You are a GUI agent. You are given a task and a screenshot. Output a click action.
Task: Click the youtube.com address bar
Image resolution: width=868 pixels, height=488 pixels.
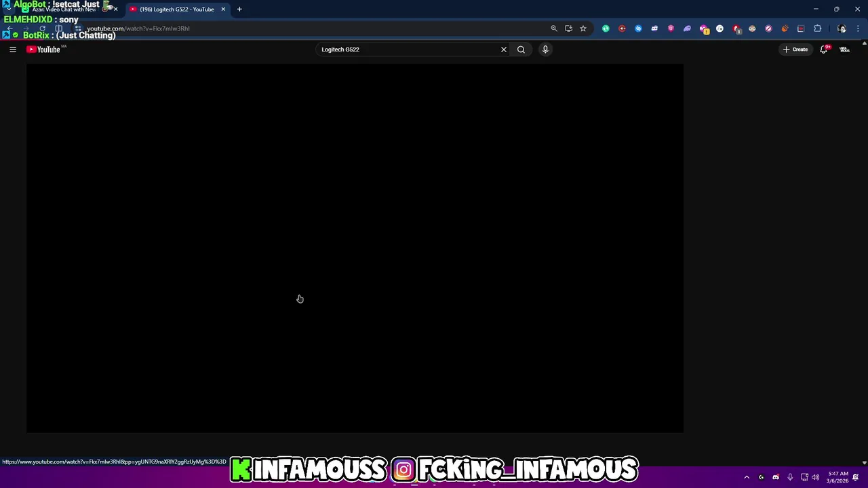point(312,28)
